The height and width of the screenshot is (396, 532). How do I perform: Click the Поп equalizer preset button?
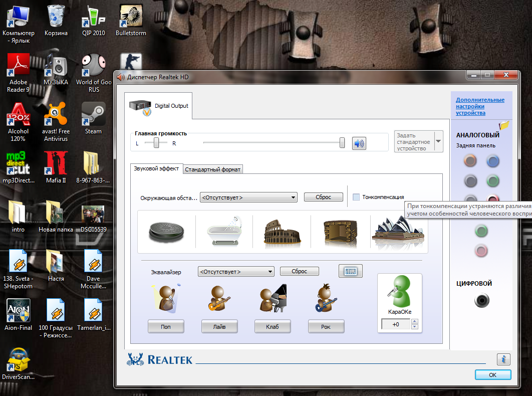tap(166, 327)
